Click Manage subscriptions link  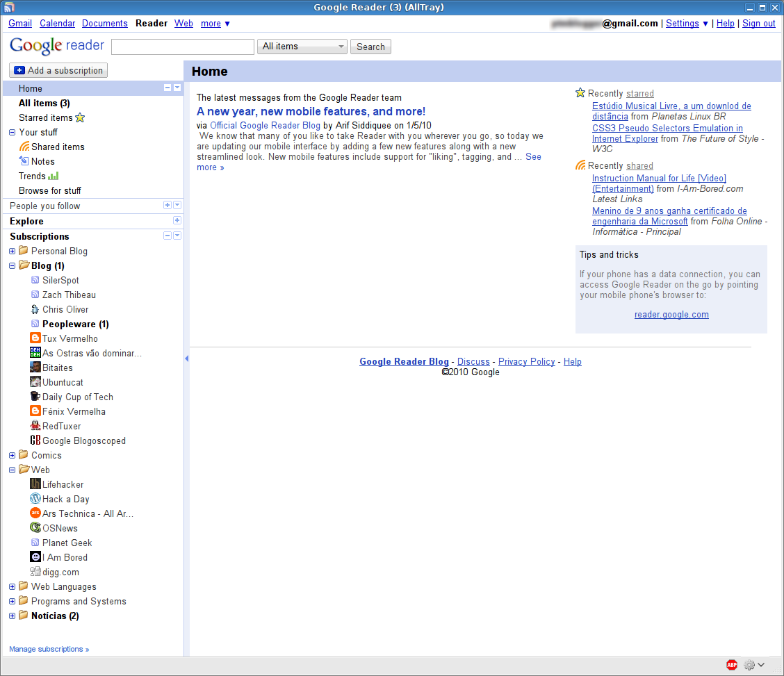(49, 649)
